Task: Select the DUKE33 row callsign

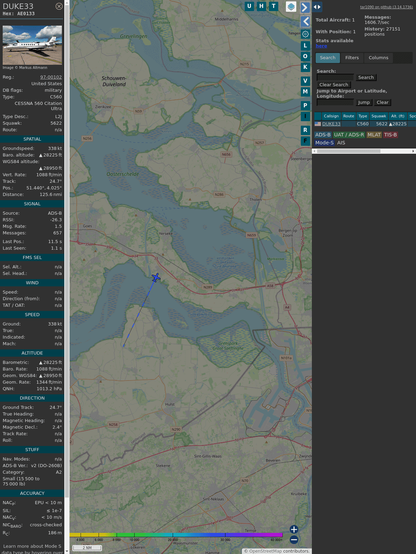Action: [x=331, y=124]
